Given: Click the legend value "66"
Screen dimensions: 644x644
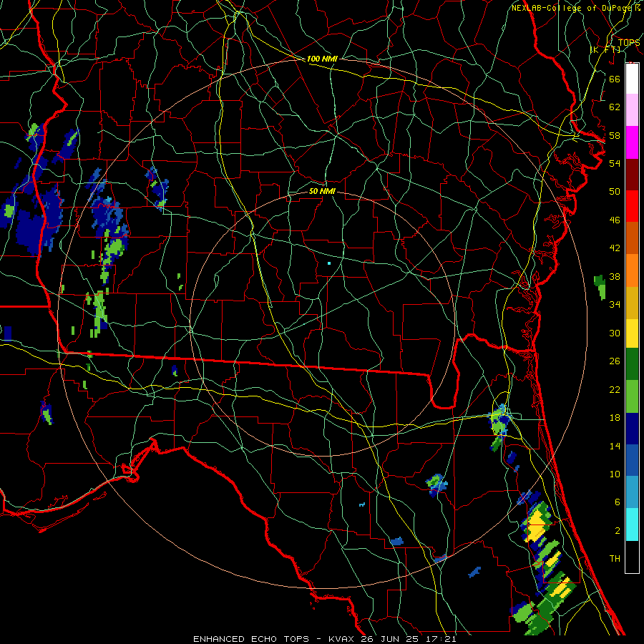Looking at the screenshot, I should tap(615, 79).
